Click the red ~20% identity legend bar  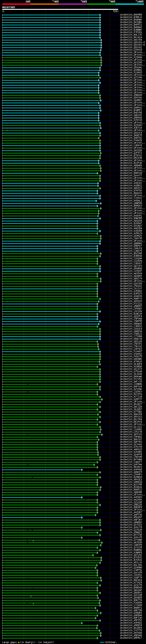[16, 4]
